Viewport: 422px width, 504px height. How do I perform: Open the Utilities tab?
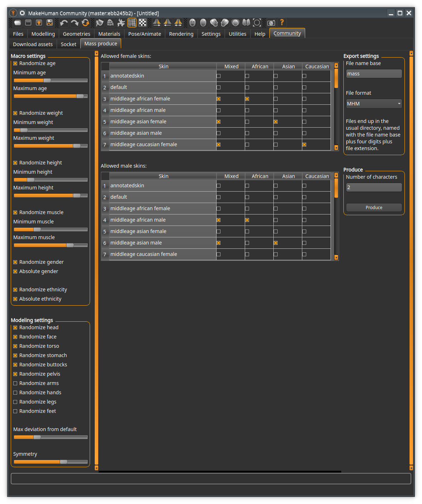pos(238,34)
